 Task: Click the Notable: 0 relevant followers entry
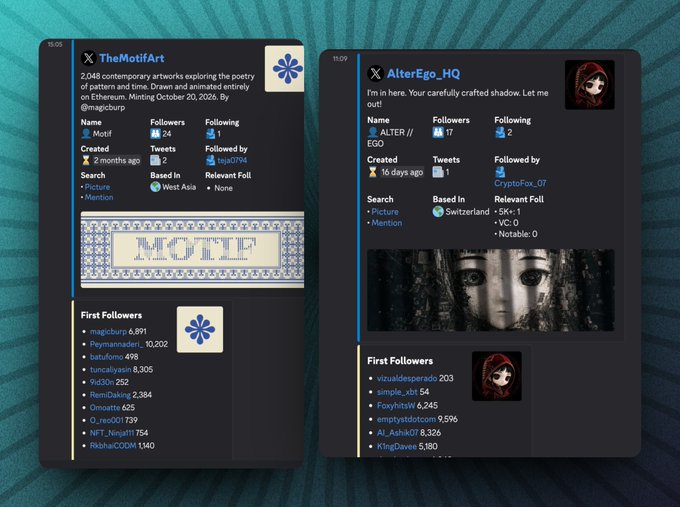[x=516, y=234]
